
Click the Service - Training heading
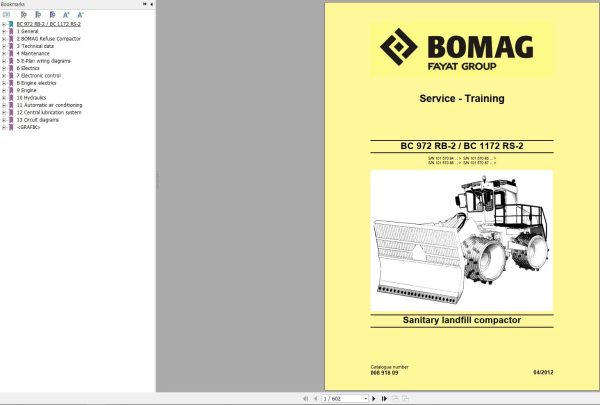coord(462,98)
